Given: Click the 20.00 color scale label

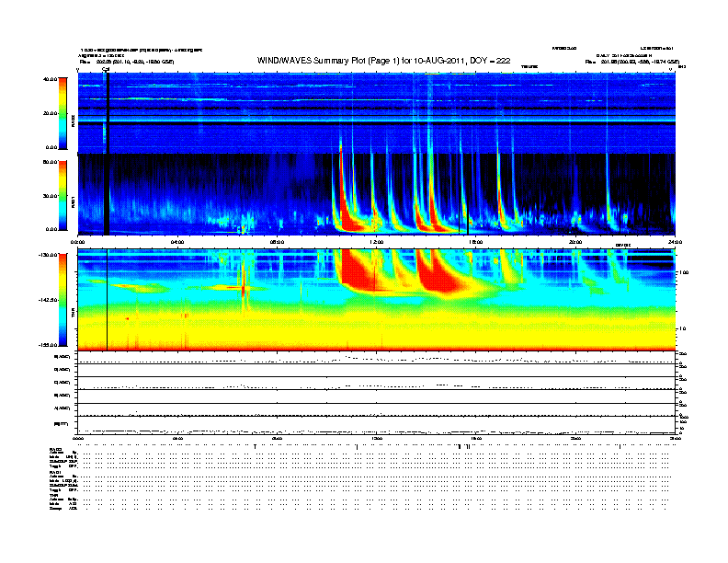Looking at the screenshot, I should tap(50, 113).
